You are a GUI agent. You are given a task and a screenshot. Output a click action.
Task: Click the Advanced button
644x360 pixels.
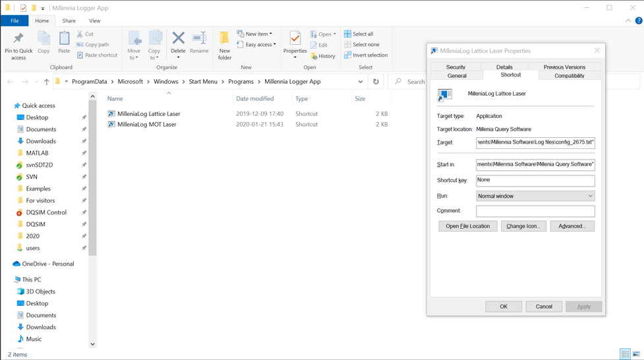572,226
